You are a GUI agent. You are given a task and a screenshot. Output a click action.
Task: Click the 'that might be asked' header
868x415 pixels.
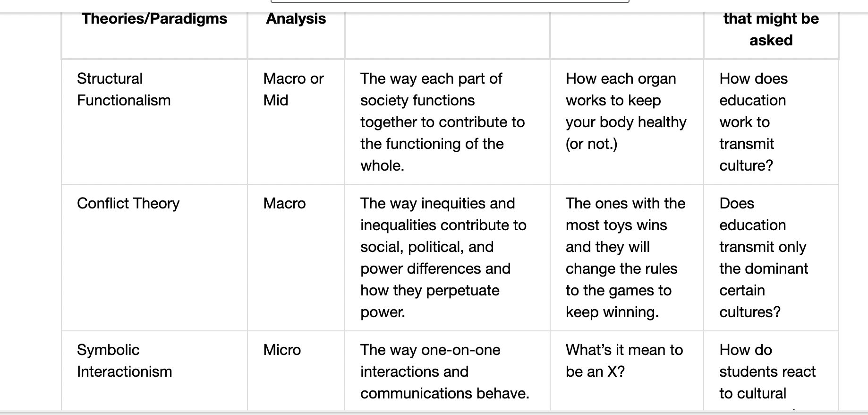click(x=771, y=30)
